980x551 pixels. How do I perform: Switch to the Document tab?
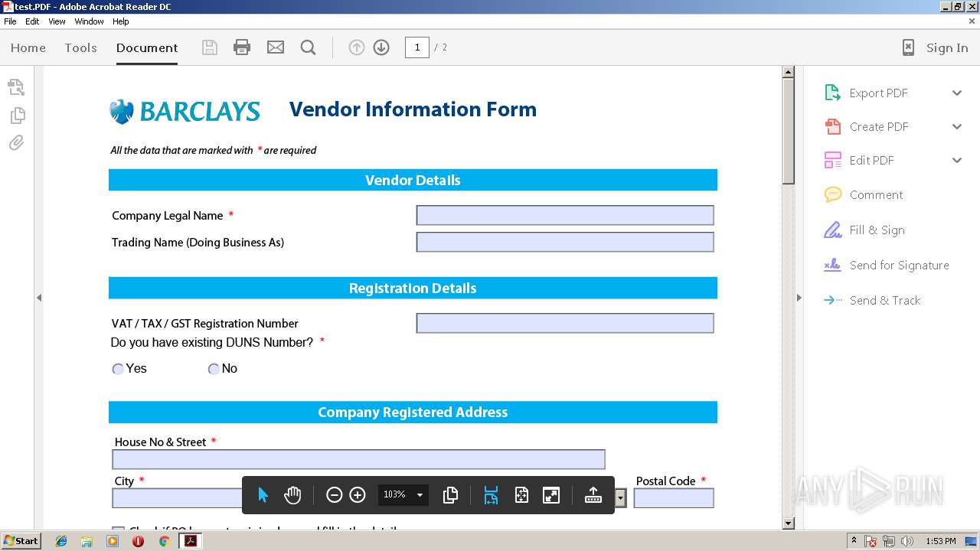coord(147,47)
